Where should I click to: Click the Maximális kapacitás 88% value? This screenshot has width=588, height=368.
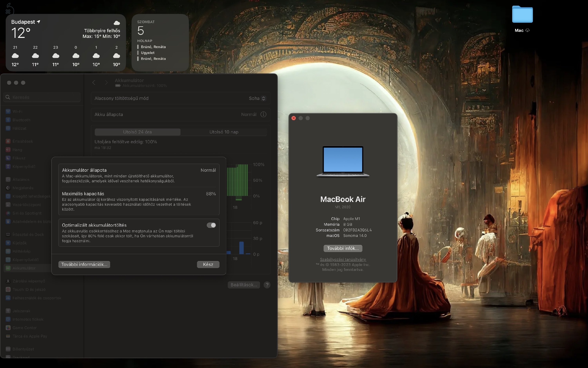point(211,194)
